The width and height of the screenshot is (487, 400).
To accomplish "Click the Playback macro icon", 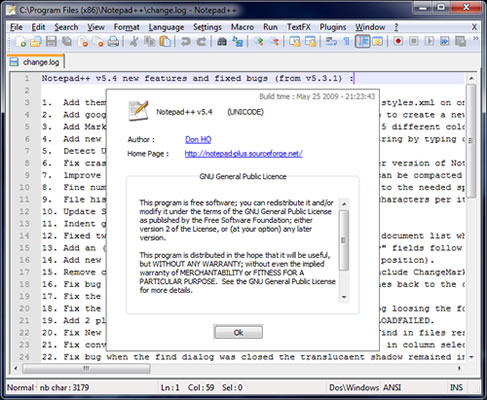I will pyautogui.click(x=429, y=42).
